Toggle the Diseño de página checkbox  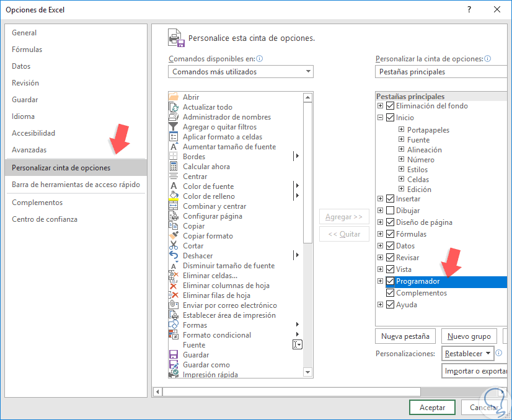[390, 222]
